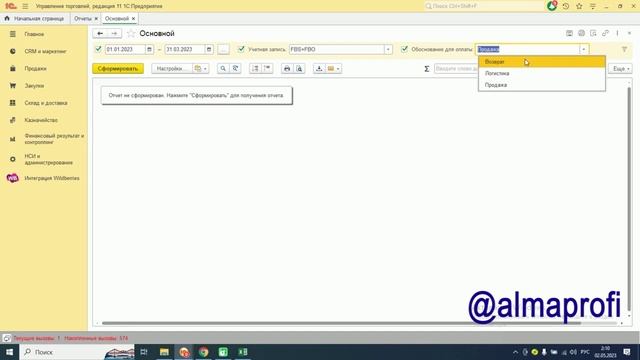Open the title bar settings lines icon
This screenshot has width=640, height=360.
click(593, 6)
